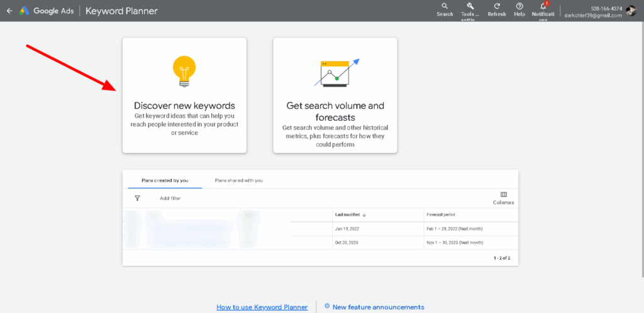Click the 1 - 2 of 2 pagination text

(502, 258)
